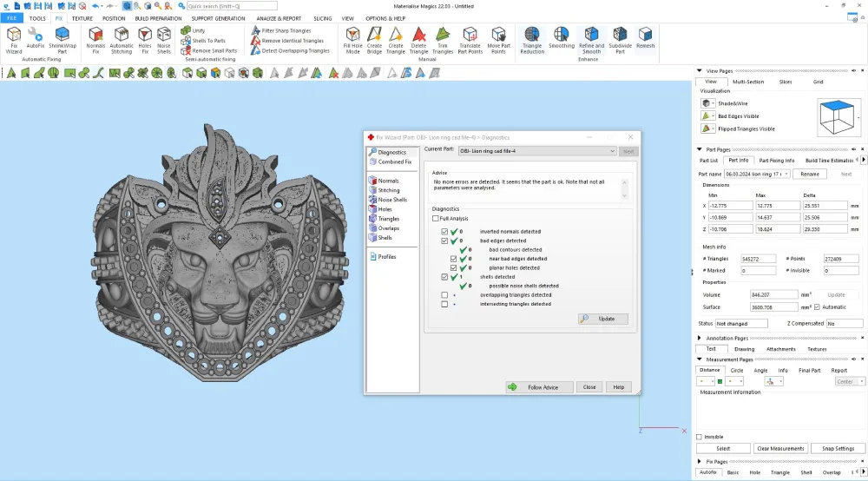Click the Rename button
Image resolution: width=868 pixels, height=481 pixels.
810,174
